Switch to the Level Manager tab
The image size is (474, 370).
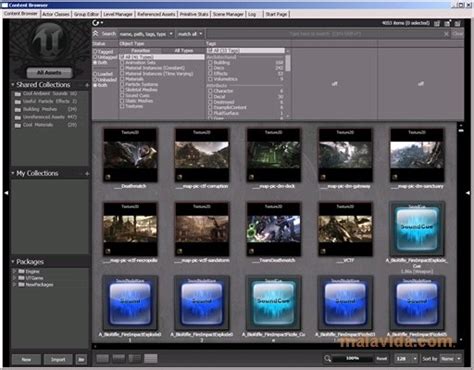(x=118, y=14)
